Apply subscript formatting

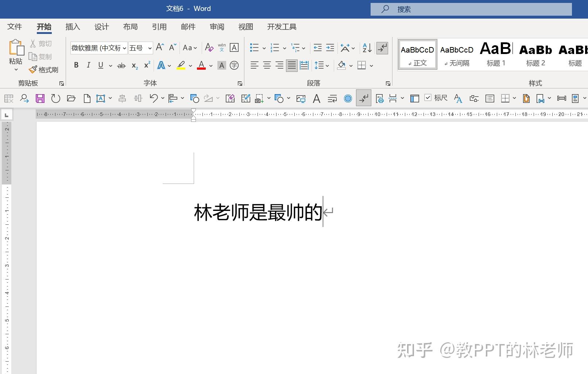[135, 65]
